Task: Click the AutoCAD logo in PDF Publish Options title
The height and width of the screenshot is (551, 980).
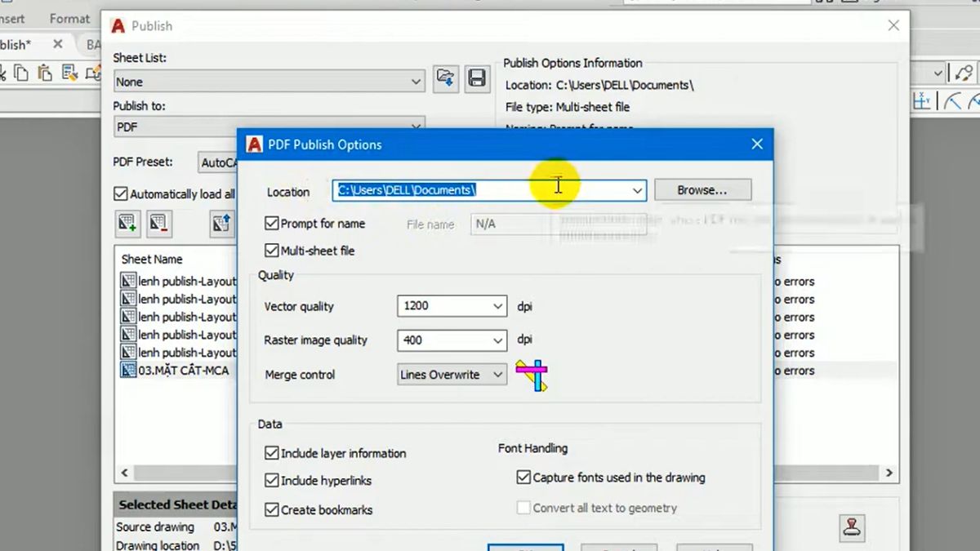Action: point(254,144)
